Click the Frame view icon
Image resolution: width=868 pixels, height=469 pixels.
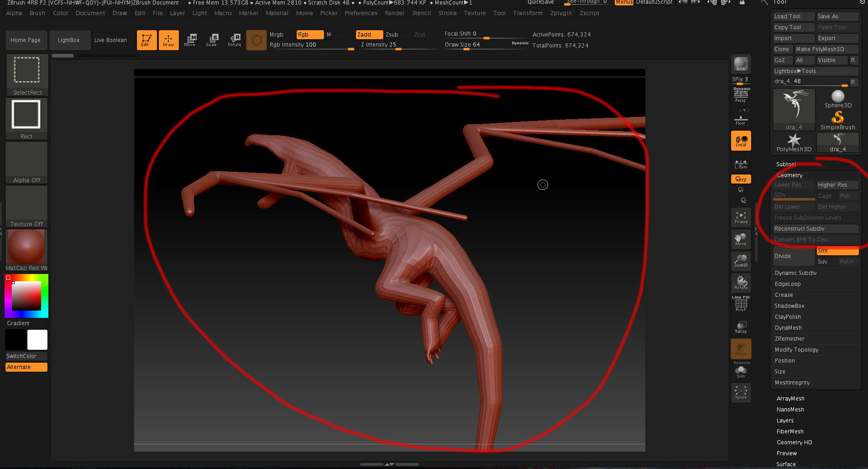pyautogui.click(x=741, y=218)
